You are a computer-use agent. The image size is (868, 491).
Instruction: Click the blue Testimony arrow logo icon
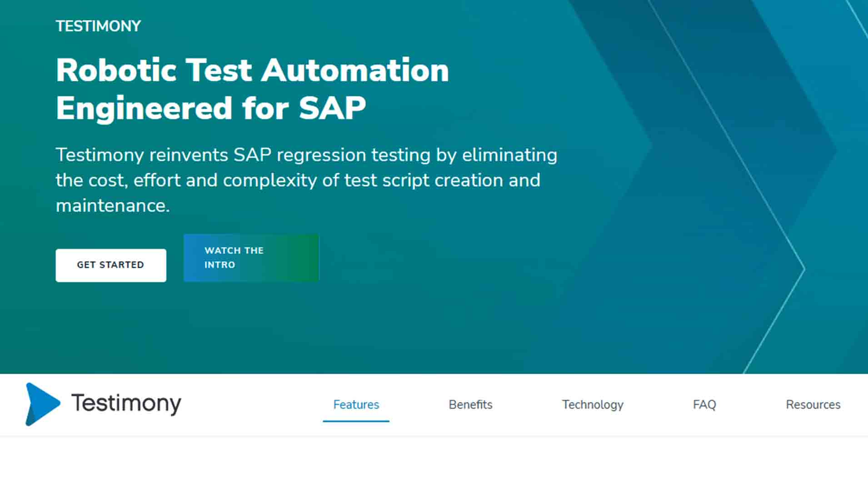pos(42,404)
